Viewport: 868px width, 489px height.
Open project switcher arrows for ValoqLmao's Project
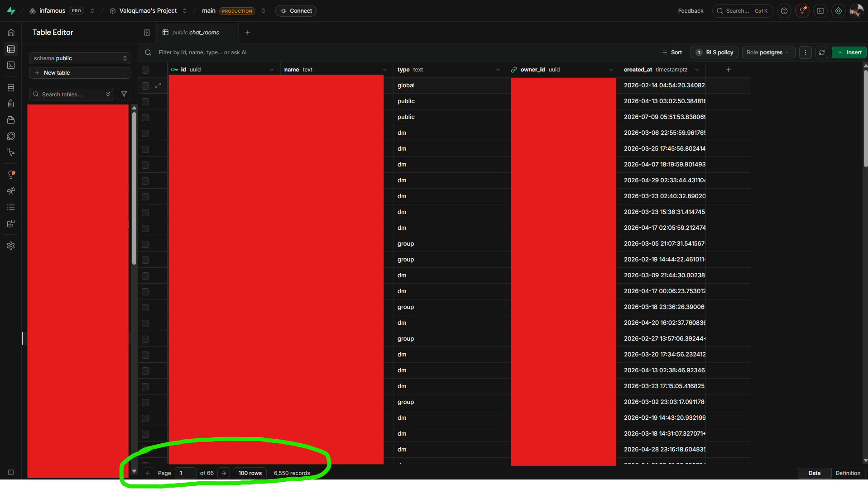pos(185,11)
